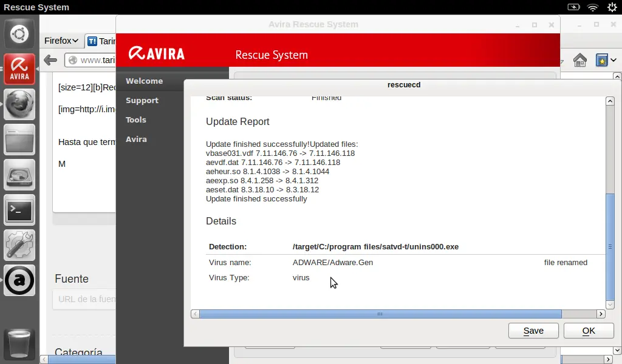Click the Firefox page scroll-down arrow
Viewport: 622px width, 364px height.
pyautogui.click(x=617, y=351)
